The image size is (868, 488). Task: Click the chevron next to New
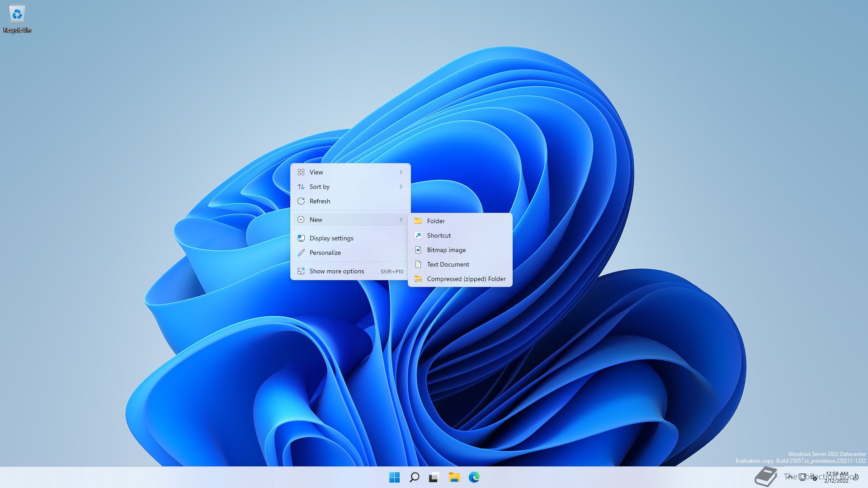pos(401,220)
